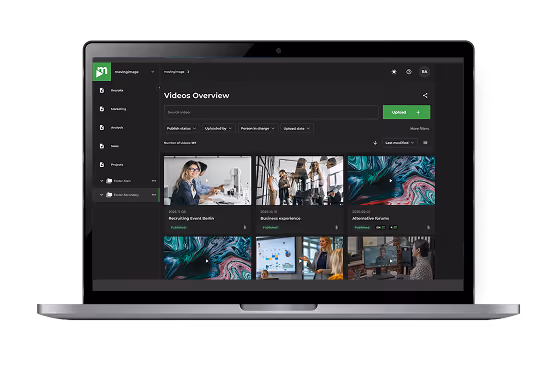Click the Number of videos count text

180,143
